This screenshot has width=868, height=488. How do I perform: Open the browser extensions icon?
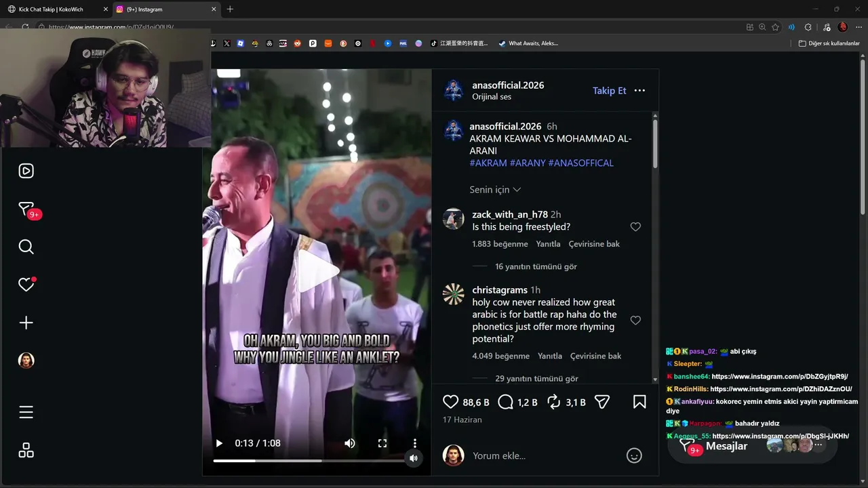coord(808,27)
